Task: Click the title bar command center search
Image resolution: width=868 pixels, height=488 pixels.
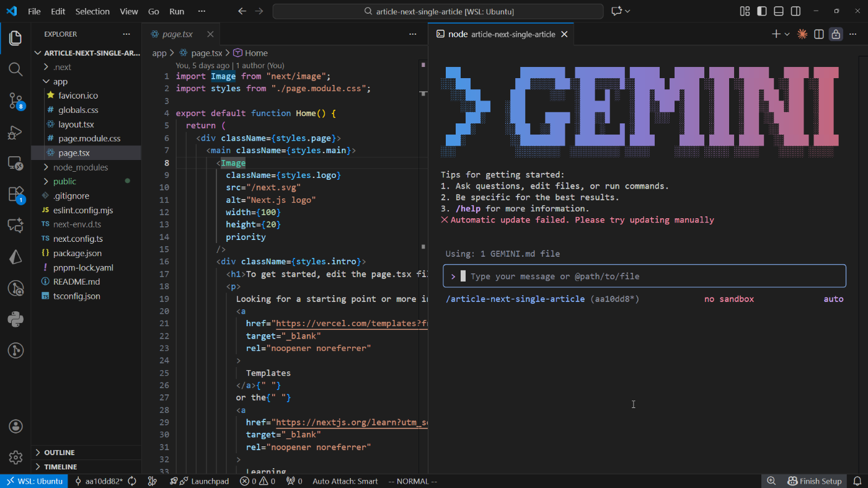Action: coord(438,11)
